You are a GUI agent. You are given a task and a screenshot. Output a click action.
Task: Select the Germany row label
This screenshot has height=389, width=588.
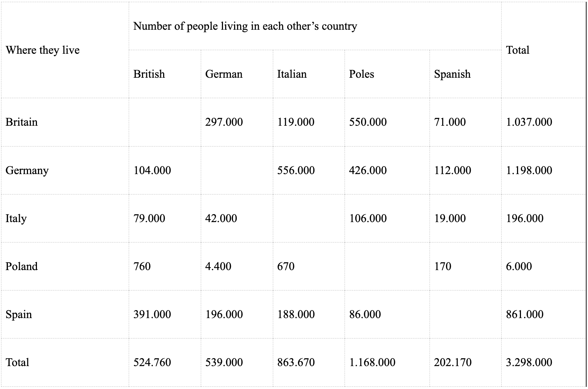point(65,170)
